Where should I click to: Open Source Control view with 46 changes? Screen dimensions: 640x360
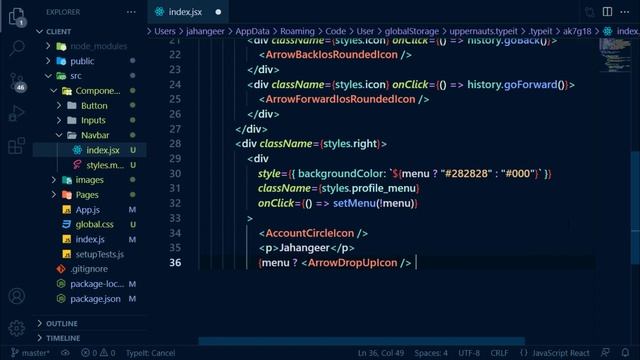(17, 82)
